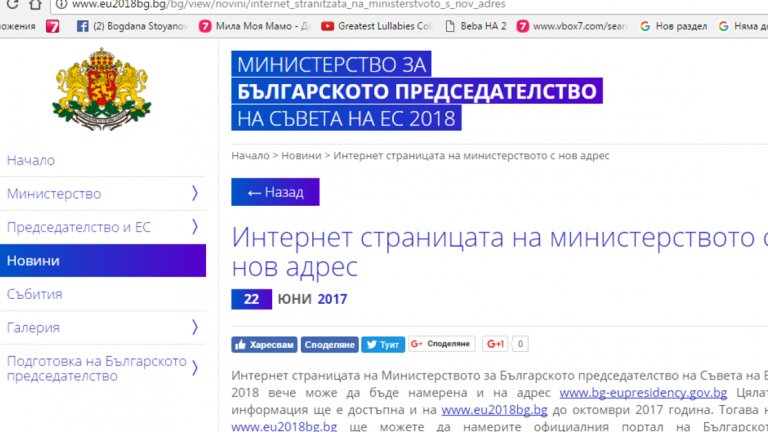Viewport: 768px width, 432px height.
Task: Open the Beba HA 2 bookmark
Action: coord(476,26)
